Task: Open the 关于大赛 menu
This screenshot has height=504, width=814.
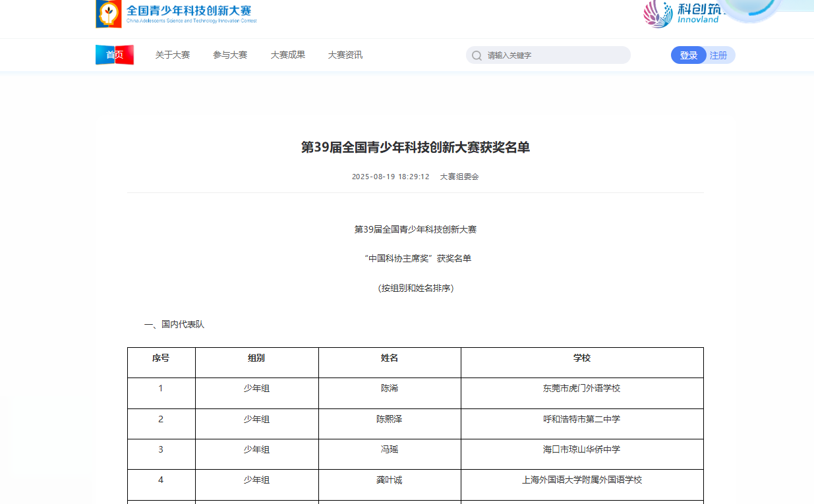Action: point(173,55)
